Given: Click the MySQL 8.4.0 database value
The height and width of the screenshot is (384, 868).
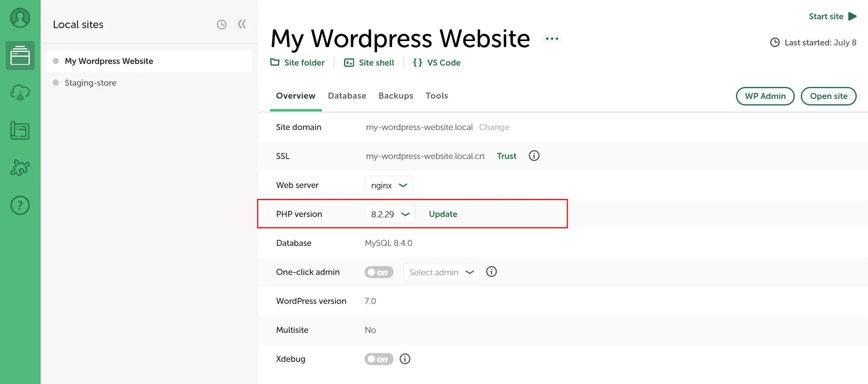Looking at the screenshot, I should pos(388,243).
